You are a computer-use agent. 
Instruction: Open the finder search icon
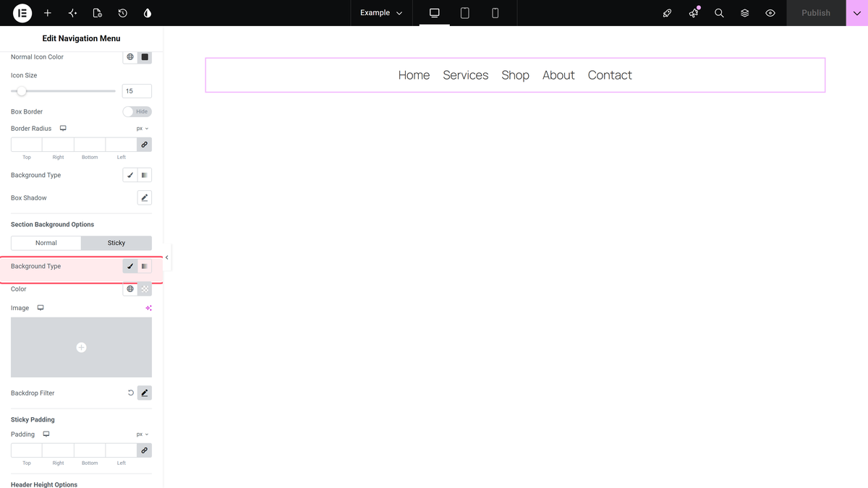[719, 13]
